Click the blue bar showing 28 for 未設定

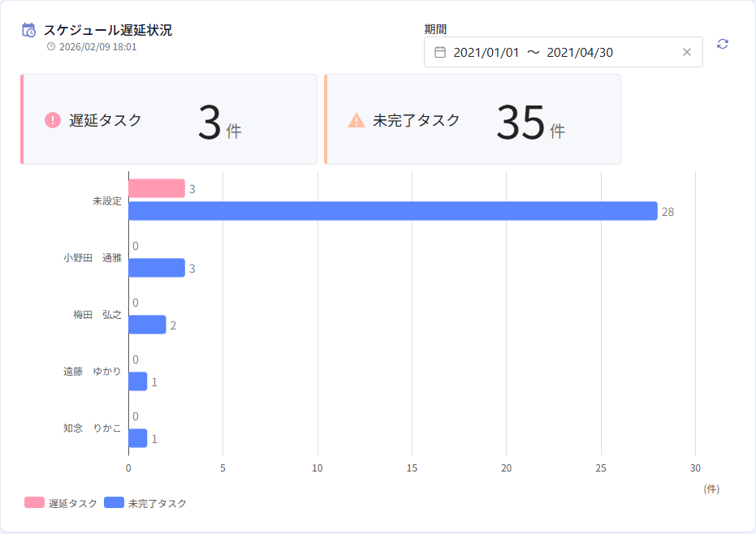point(390,210)
